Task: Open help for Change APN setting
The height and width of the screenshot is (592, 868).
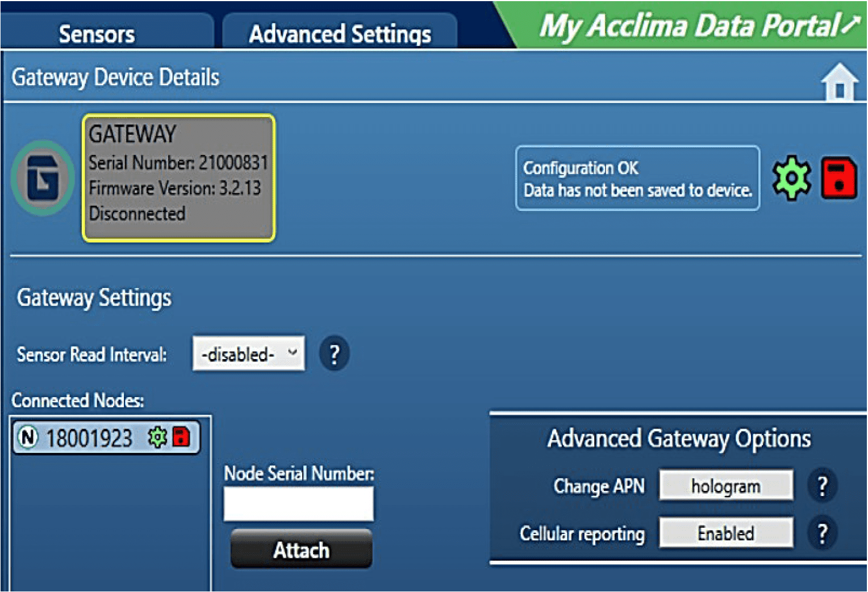Action: (822, 485)
